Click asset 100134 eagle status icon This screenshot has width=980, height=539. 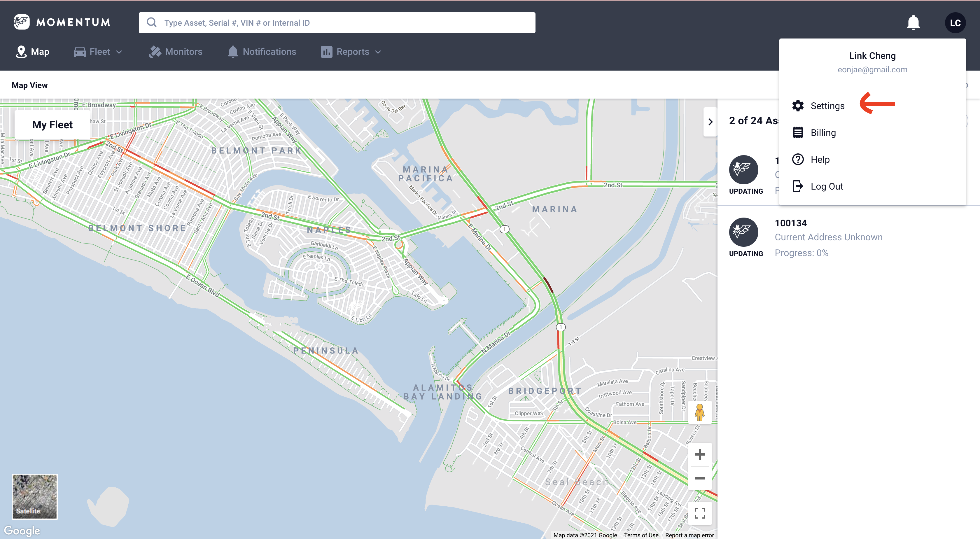[x=743, y=232]
